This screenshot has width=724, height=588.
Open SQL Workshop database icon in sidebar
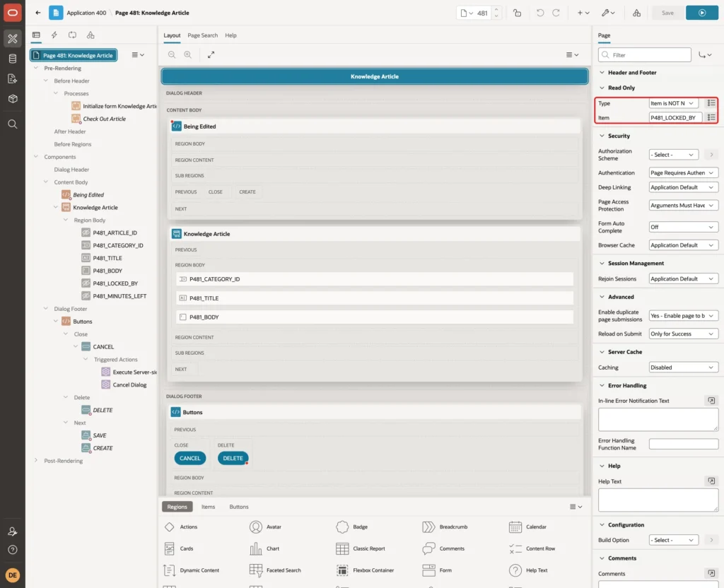pos(13,59)
